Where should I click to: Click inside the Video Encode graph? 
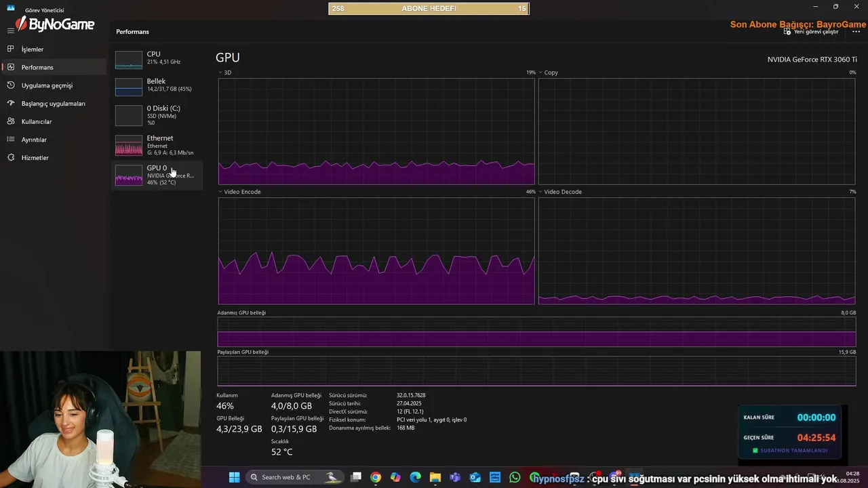[x=376, y=251]
